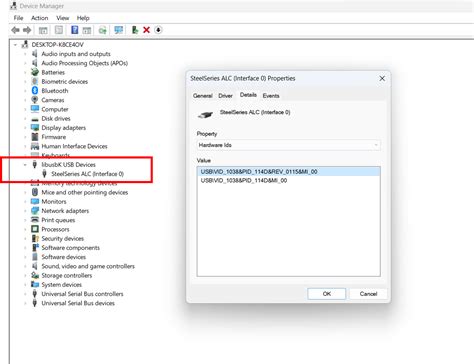Click the Security devices icon

pos(35,238)
